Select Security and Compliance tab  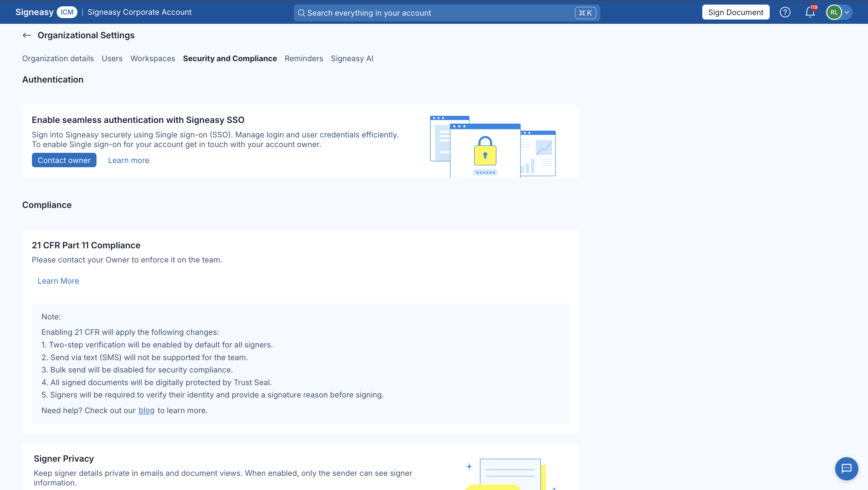pos(230,59)
